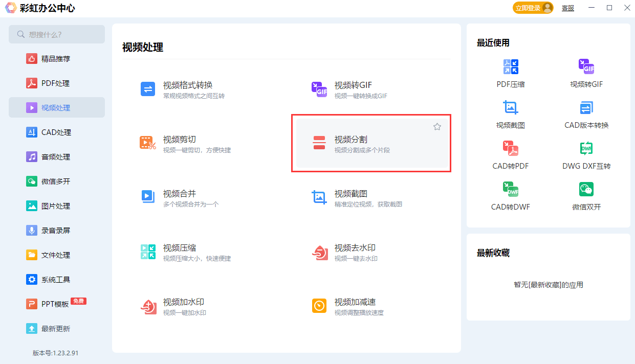The height and width of the screenshot is (364, 635).
Task: Switch to the PDF处理 section
Action: (x=56, y=82)
